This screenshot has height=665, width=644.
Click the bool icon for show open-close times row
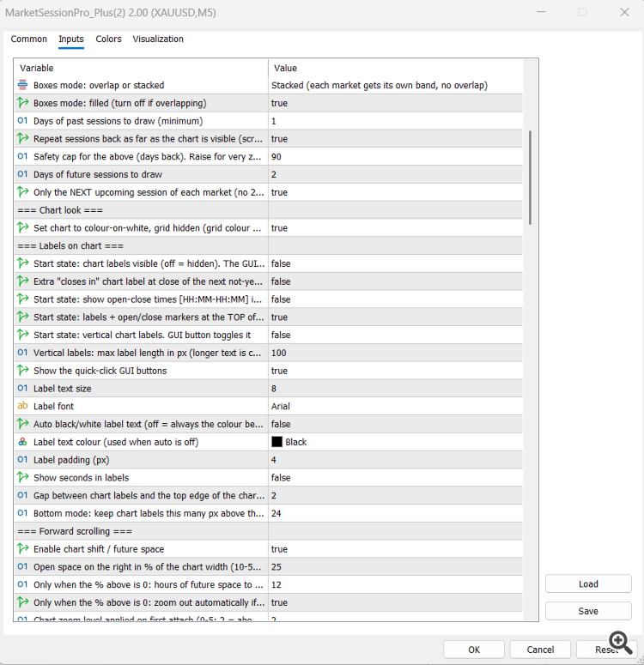click(x=22, y=299)
